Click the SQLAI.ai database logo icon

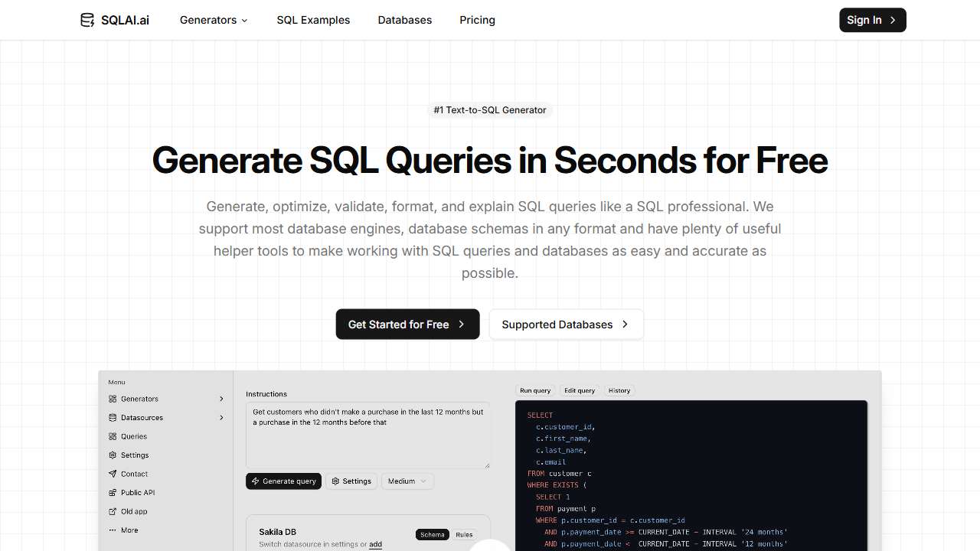pyautogui.click(x=87, y=20)
